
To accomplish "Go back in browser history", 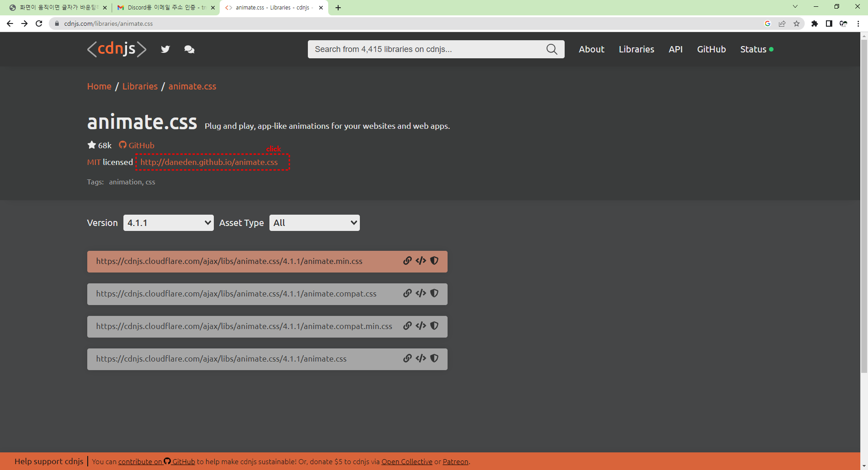I will 10,23.
